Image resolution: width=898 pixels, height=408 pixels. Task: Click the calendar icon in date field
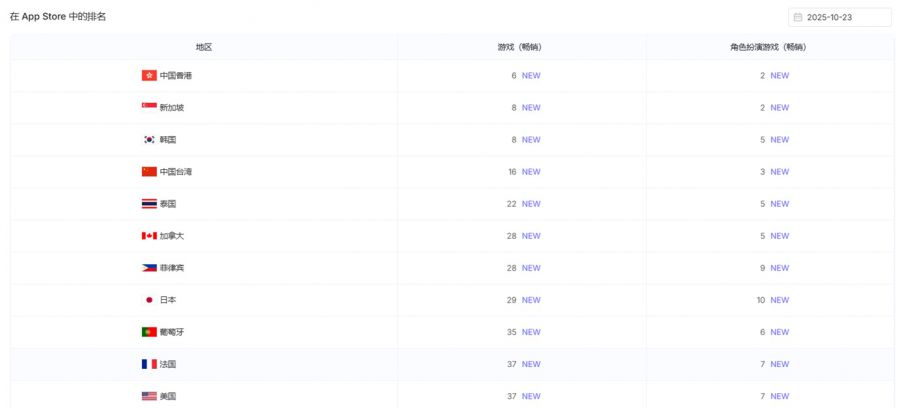[798, 17]
